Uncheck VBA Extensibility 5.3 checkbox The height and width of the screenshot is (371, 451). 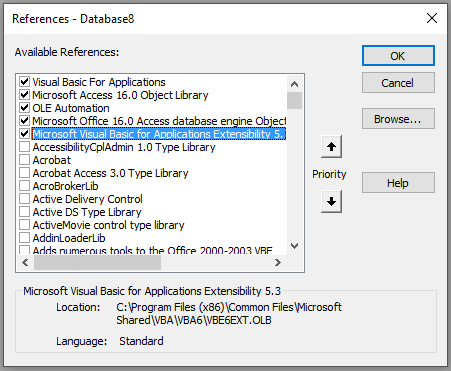tap(24, 134)
